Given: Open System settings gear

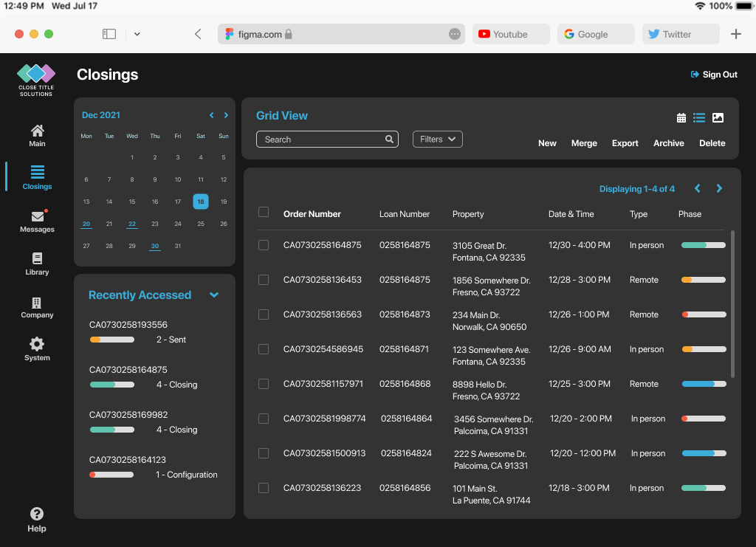Looking at the screenshot, I should coord(37,349).
